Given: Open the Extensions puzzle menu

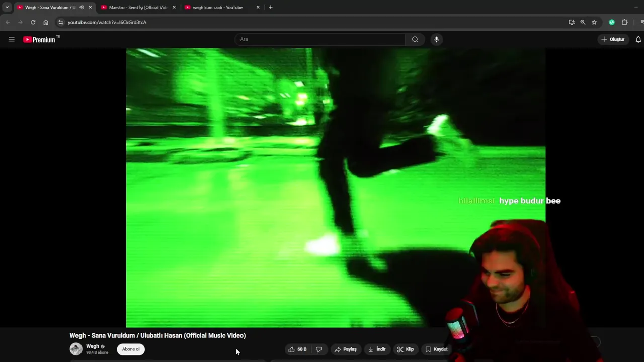Looking at the screenshot, I should pyautogui.click(x=625, y=22).
